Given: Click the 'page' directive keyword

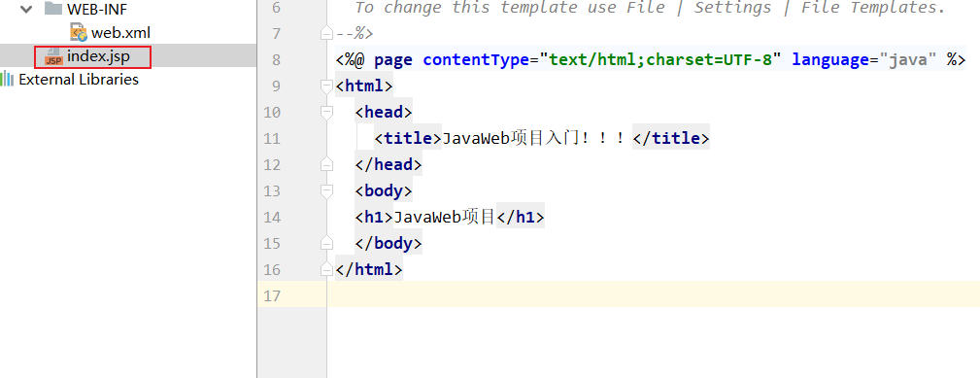Looking at the screenshot, I should tap(392, 60).
